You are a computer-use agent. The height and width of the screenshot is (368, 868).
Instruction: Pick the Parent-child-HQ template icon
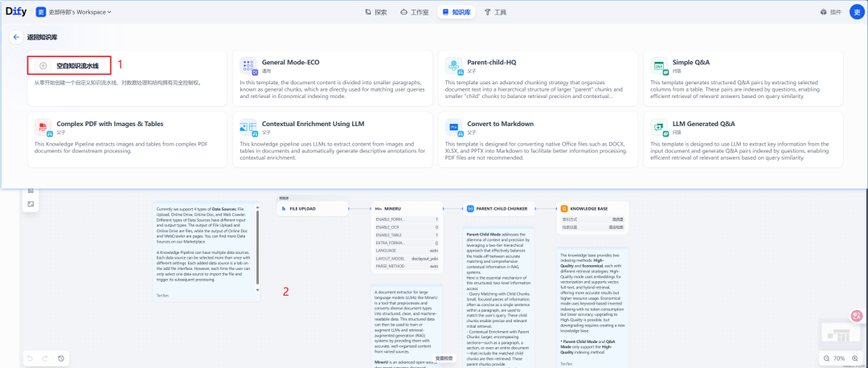click(454, 67)
